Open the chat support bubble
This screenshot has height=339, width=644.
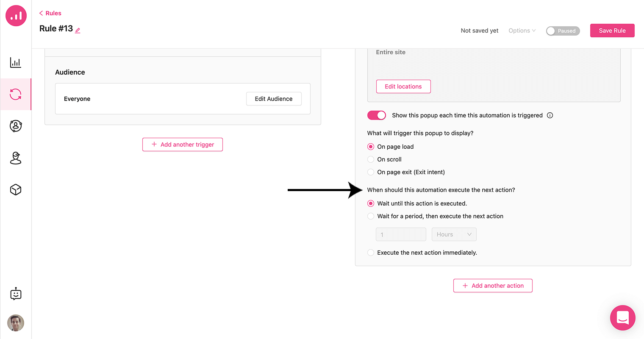click(623, 318)
